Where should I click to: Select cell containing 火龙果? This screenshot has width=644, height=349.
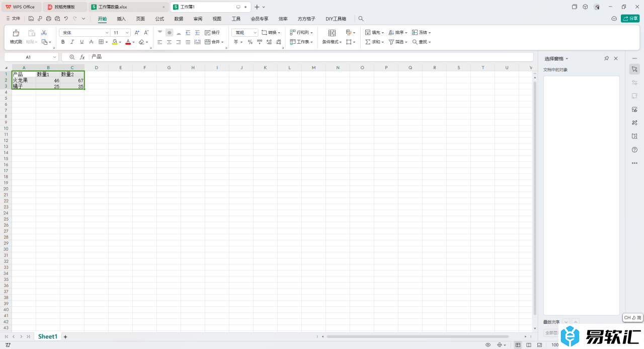[x=24, y=81]
